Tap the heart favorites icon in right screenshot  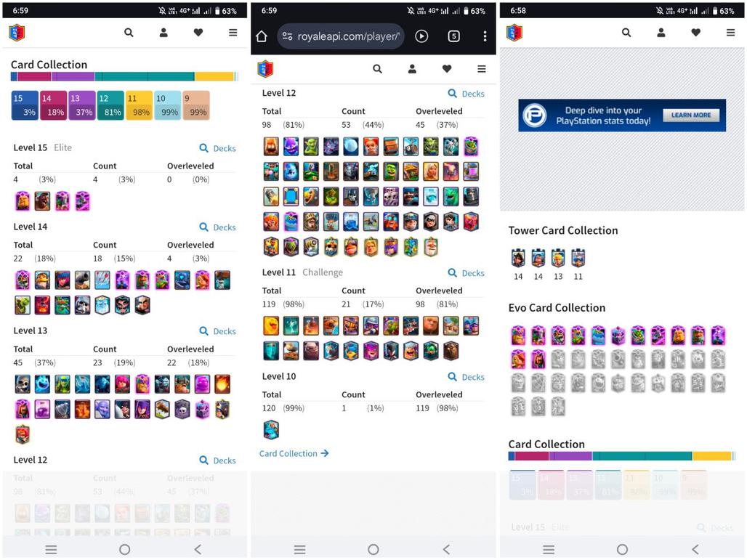coord(696,33)
